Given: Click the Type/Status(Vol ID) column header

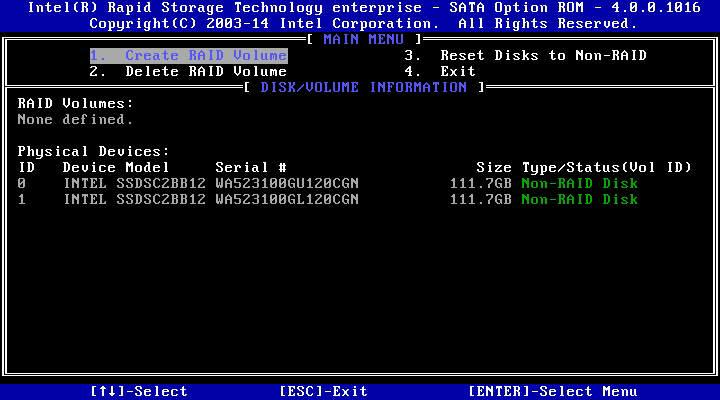Looking at the screenshot, I should [x=607, y=167].
